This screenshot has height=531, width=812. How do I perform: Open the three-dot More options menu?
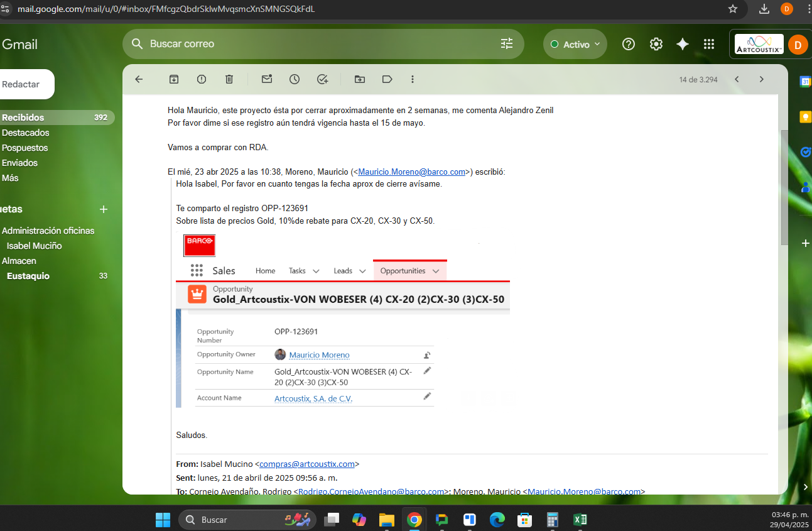coord(413,79)
